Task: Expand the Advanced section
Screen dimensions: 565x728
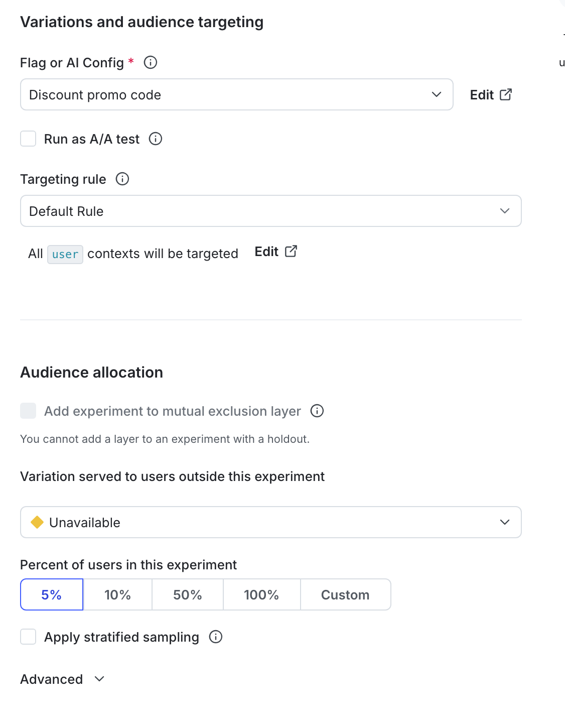Action: tap(62, 679)
